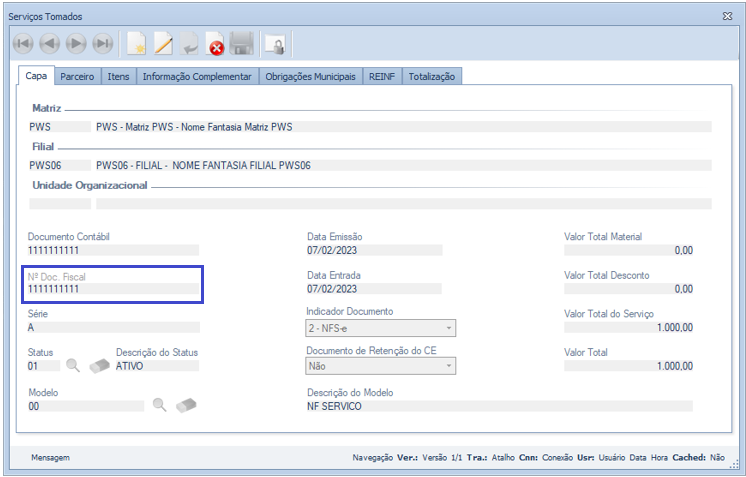Clear the Status field with the eraser icon
746x477 pixels.
point(99,366)
